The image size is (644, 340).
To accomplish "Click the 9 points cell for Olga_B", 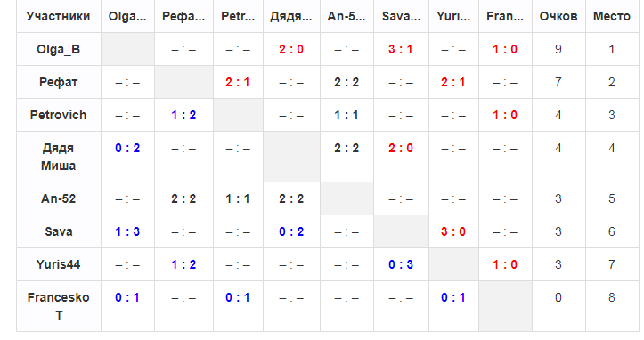I will (558, 49).
